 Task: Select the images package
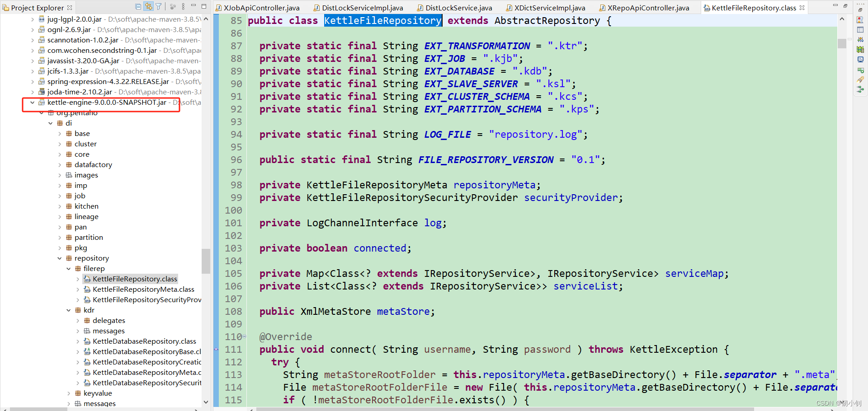point(86,175)
